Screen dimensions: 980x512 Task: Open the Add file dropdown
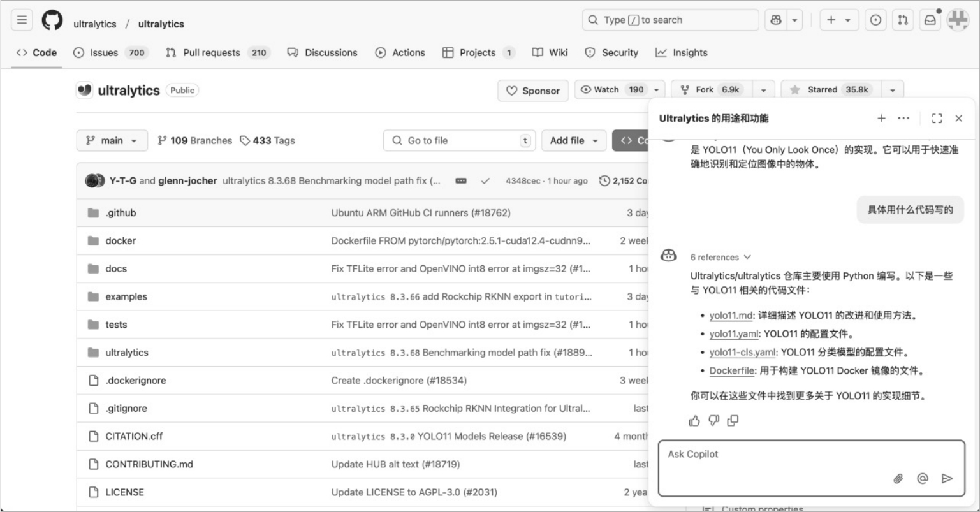click(574, 140)
